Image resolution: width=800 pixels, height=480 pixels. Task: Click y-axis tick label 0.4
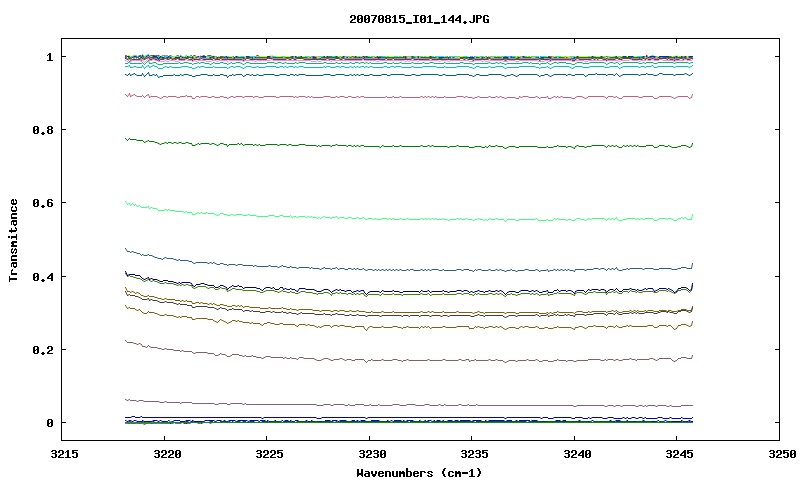[x=43, y=276]
